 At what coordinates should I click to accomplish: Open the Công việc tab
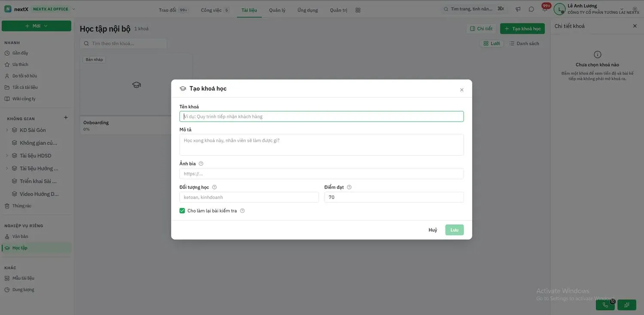click(x=215, y=10)
